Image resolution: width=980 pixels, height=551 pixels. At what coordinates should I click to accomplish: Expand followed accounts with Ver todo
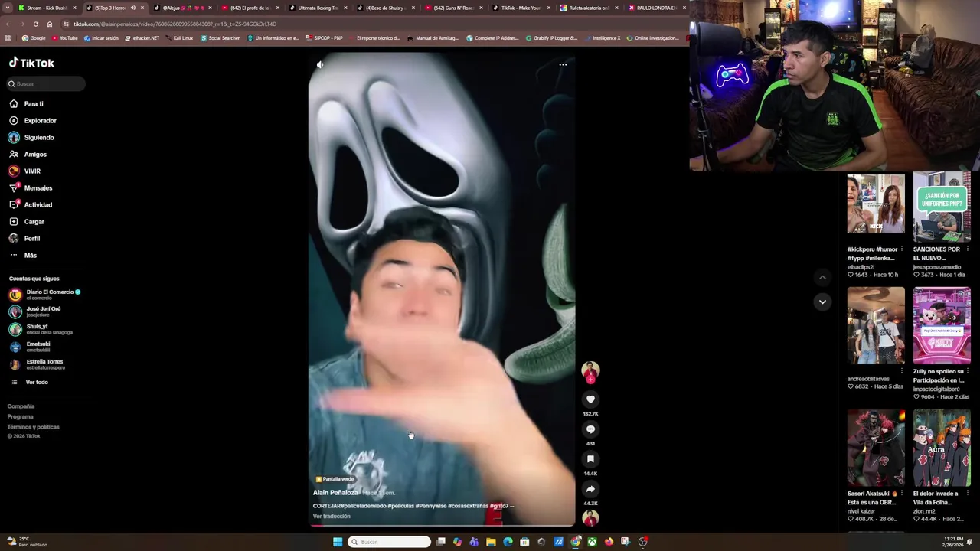28,382
